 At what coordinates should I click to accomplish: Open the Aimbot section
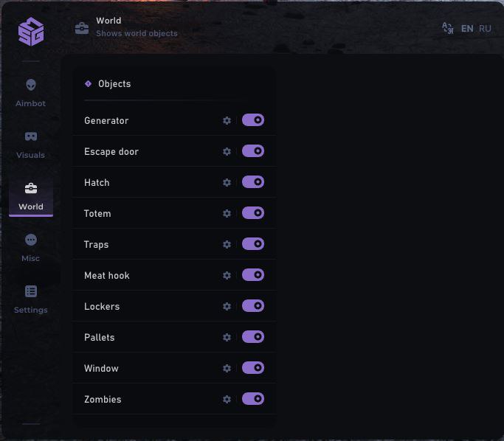pos(31,92)
